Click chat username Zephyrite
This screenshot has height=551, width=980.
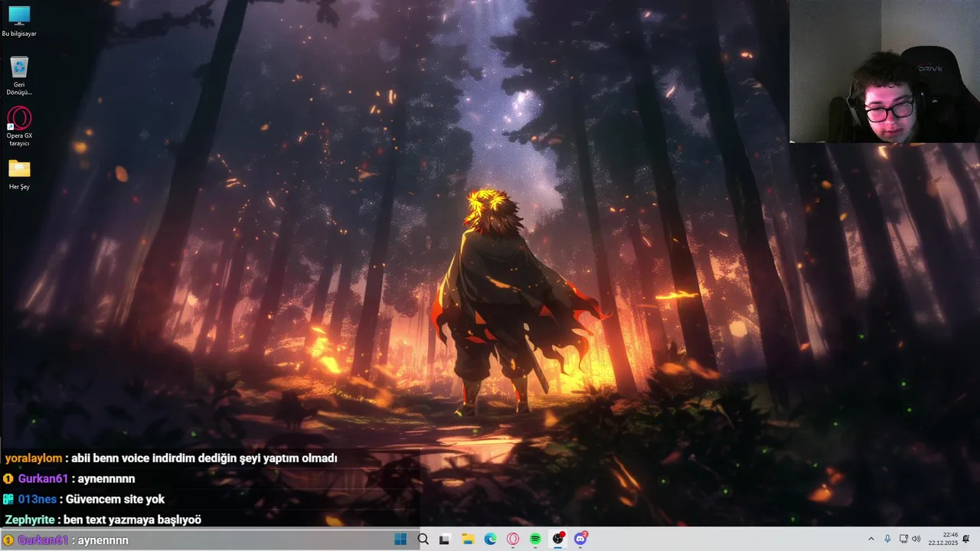pyautogui.click(x=29, y=520)
